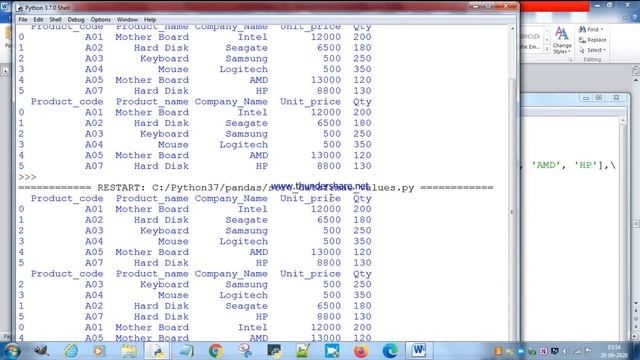Click styles gallery down arrow in Word
The height and width of the screenshot is (360, 640).
click(547, 40)
